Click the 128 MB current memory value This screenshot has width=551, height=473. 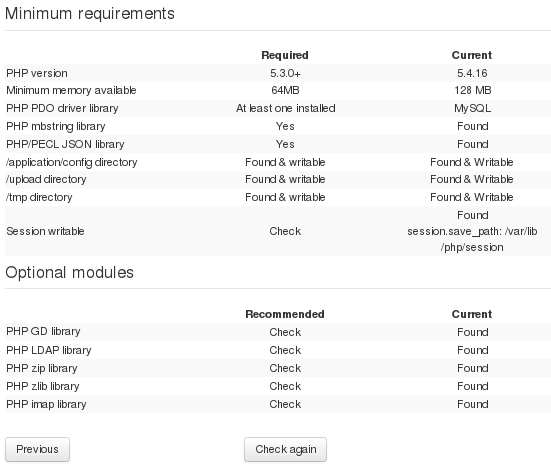pyautogui.click(x=472, y=90)
